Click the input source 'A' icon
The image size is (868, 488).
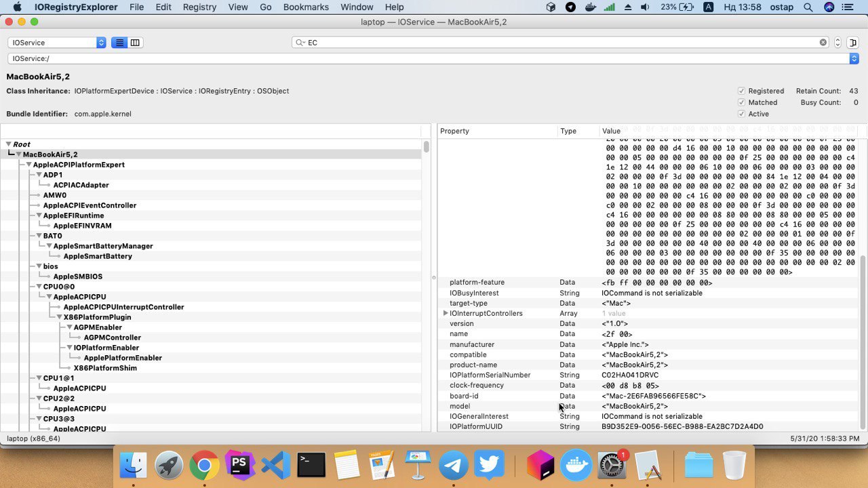pyautogui.click(x=708, y=7)
